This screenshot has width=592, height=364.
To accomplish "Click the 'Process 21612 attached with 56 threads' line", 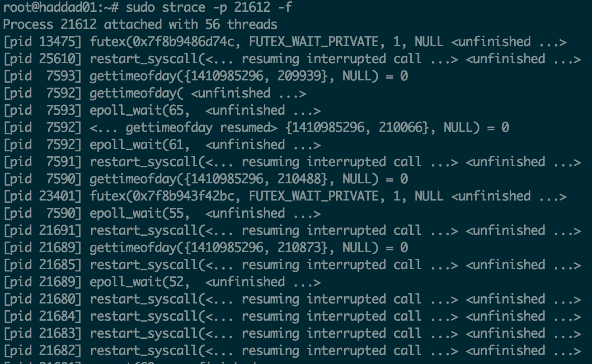I will click(140, 24).
